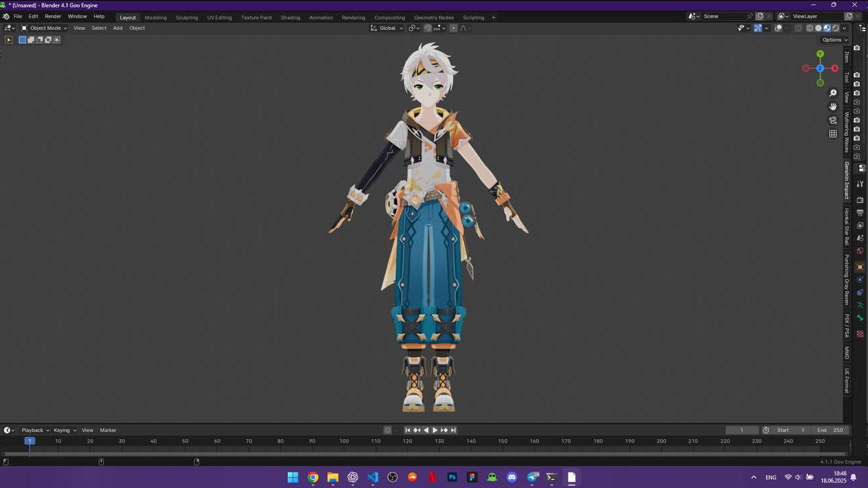This screenshot has width=868, height=488.
Task: Open the Global transform orientation dropdown
Action: pos(387,28)
